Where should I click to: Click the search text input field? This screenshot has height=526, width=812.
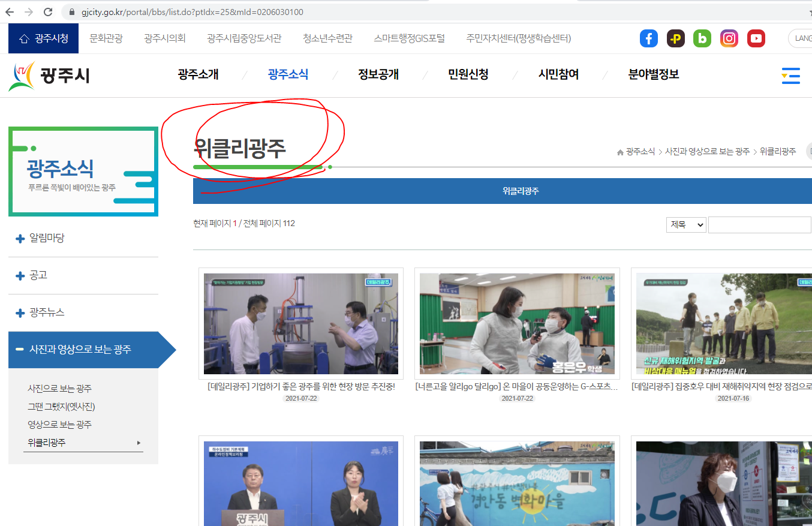pyautogui.click(x=760, y=225)
